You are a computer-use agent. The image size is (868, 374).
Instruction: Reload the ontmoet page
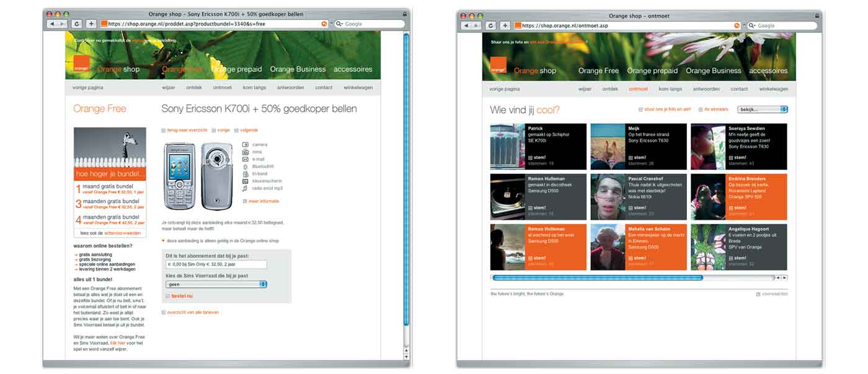(x=491, y=25)
